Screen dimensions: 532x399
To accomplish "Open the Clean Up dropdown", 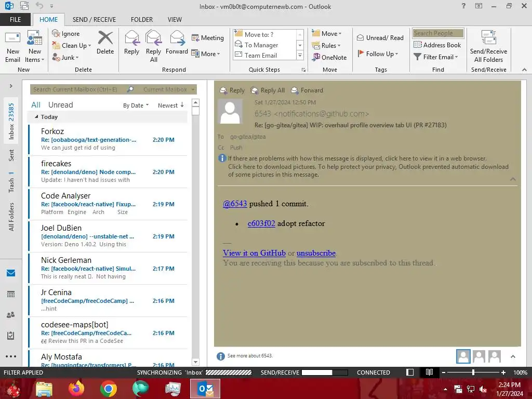I will [71, 46].
